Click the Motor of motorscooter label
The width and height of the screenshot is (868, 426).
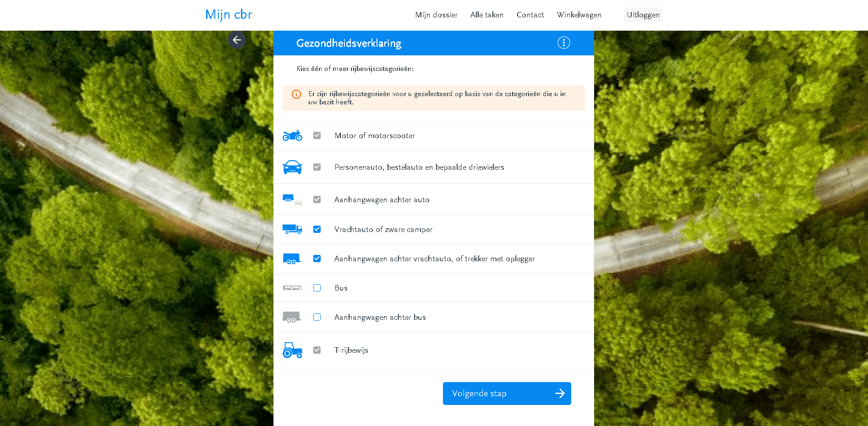[x=375, y=135]
